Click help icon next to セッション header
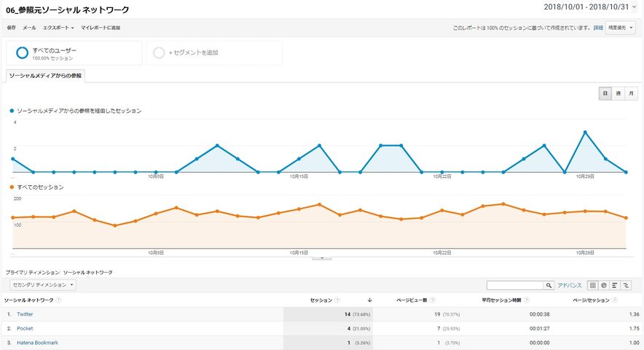The width and height of the screenshot is (644, 350). point(337,300)
